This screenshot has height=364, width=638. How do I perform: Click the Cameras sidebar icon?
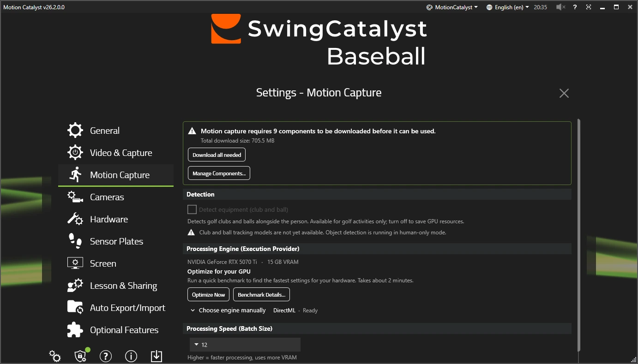(75, 197)
